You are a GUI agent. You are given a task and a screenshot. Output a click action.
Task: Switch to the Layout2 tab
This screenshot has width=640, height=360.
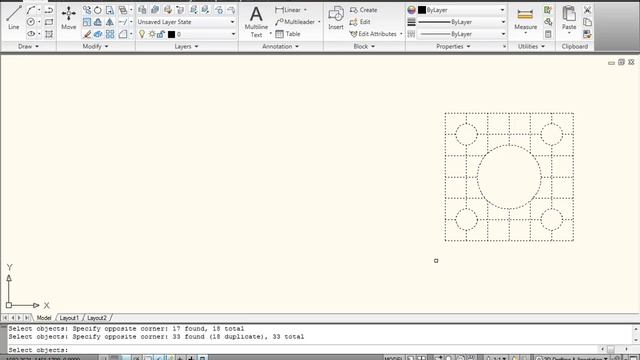pyautogui.click(x=97, y=318)
